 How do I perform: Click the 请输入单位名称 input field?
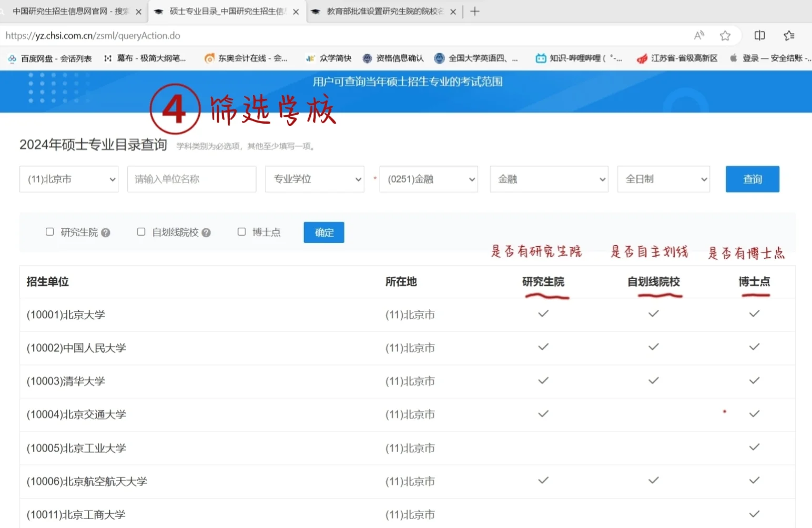pyautogui.click(x=191, y=179)
